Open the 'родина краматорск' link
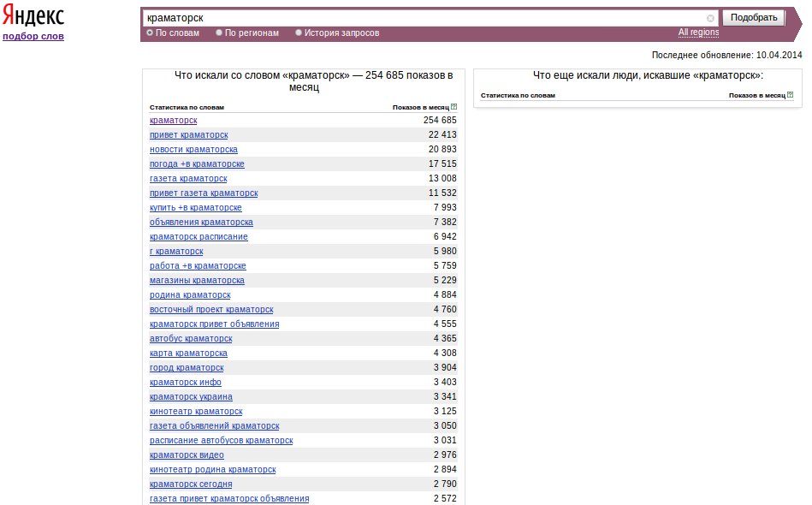The height and width of the screenshot is (505, 812). [x=190, y=294]
